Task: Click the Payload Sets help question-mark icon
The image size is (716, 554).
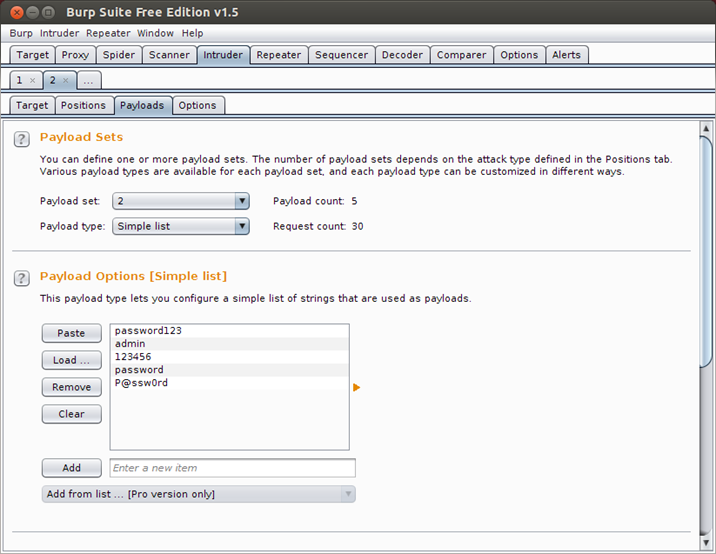Action: click(21, 139)
